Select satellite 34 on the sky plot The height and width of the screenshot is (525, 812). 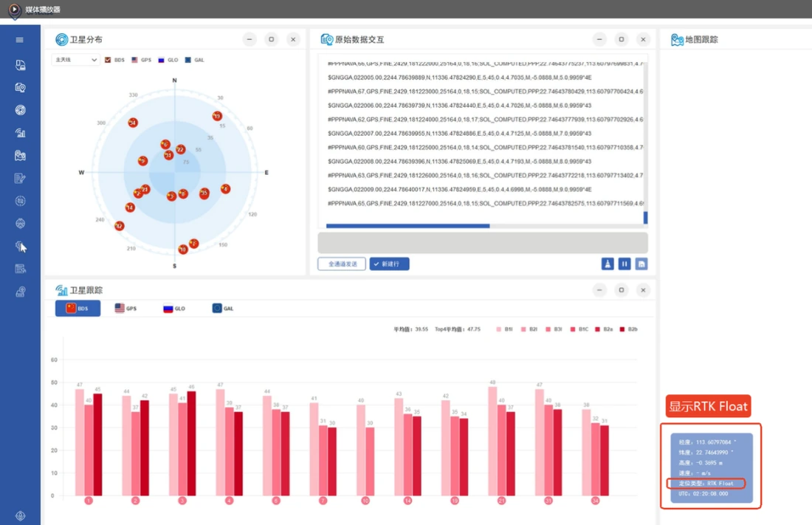133,123
